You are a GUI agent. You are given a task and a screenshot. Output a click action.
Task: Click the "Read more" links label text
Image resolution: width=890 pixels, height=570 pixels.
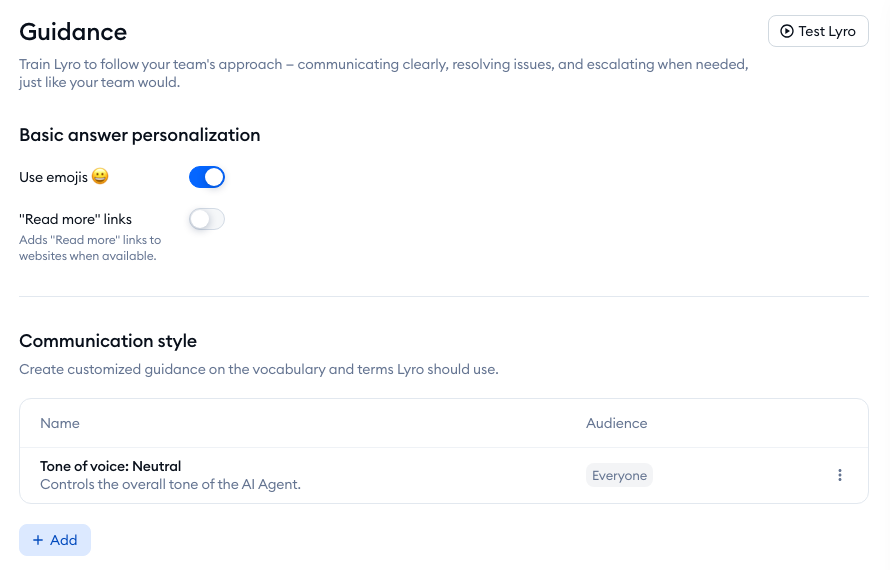75,219
